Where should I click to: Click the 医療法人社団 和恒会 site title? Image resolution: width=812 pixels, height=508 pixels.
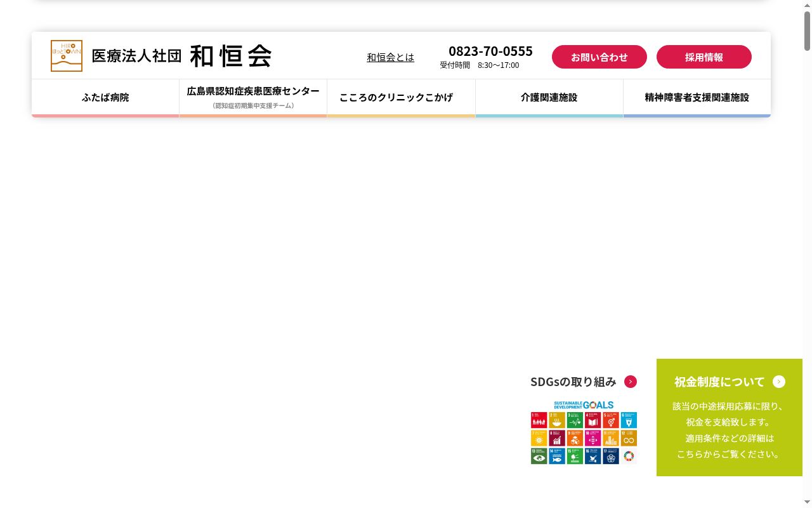pyautogui.click(x=181, y=56)
